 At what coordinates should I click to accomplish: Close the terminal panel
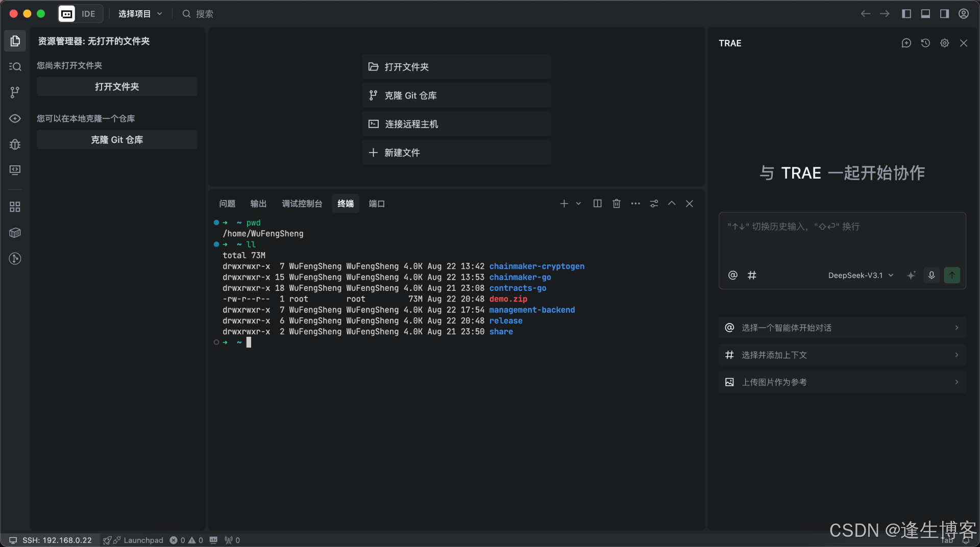tap(690, 204)
